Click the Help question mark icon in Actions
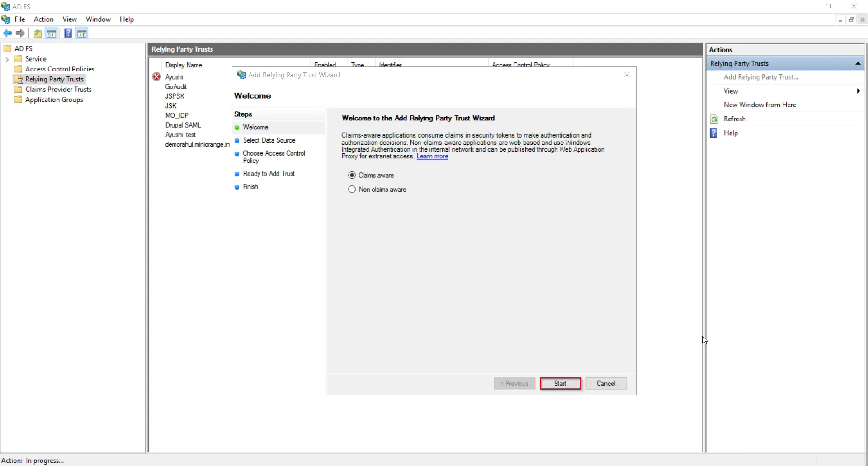The image size is (868, 466). click(714, 133)
